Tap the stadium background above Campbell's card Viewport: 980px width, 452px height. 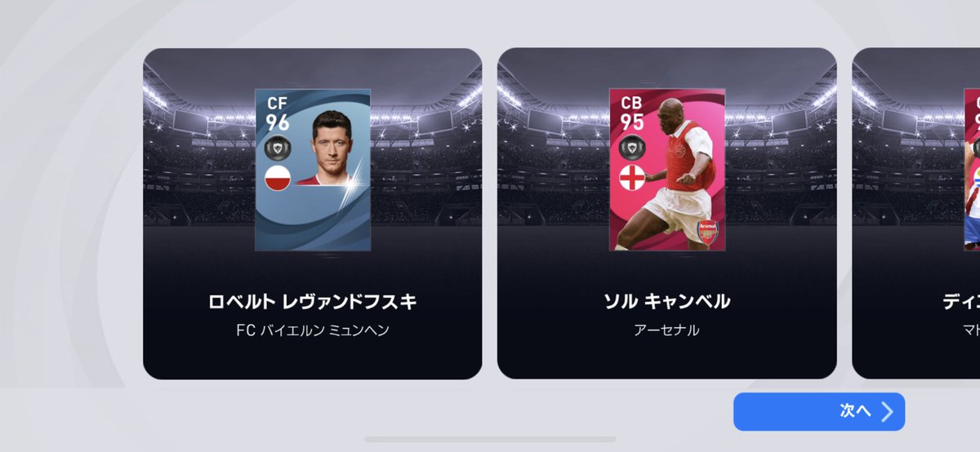(x=666, y=67)
